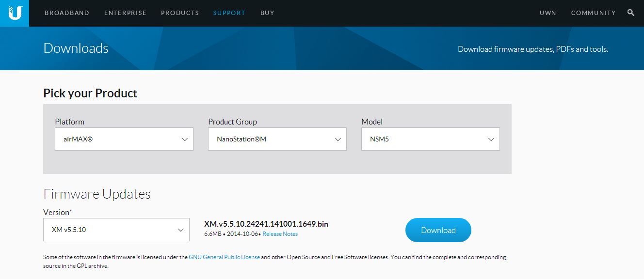This screenshot has height=279, width=644.
Task: Open the Products menu item
Action: (180, 13)
